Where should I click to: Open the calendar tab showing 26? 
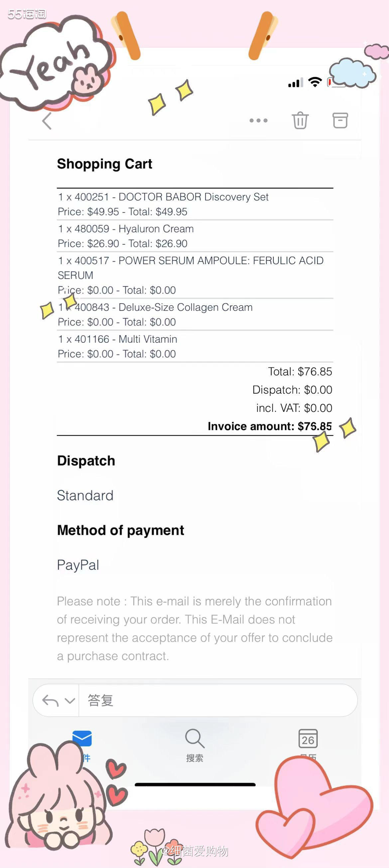tap(308, 739)
